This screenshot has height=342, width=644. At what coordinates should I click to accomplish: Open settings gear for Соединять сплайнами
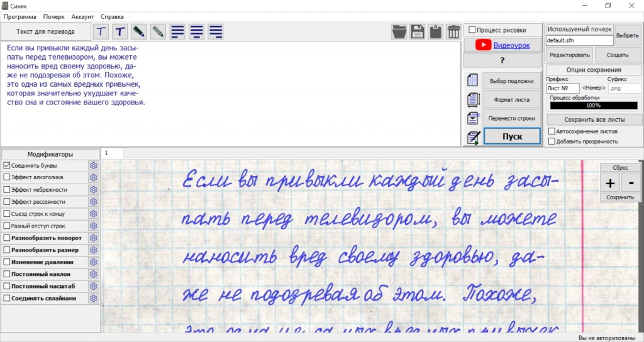pyautogui.click(x=94, y=298)
